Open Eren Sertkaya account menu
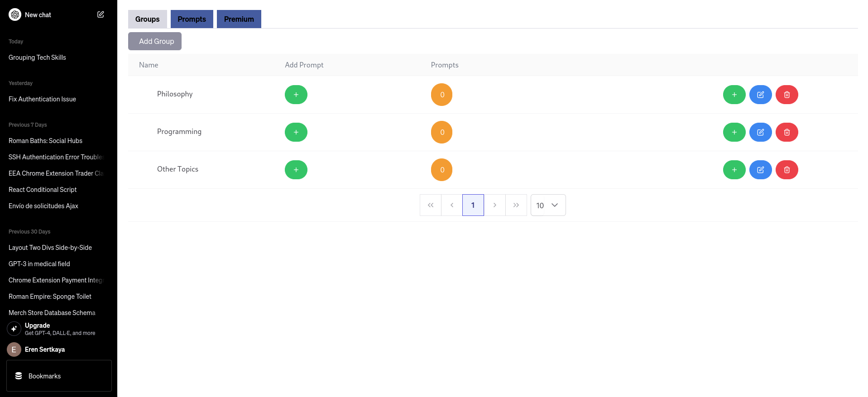The height and width of the screenshot is (397, 868). tap(44, 349)
